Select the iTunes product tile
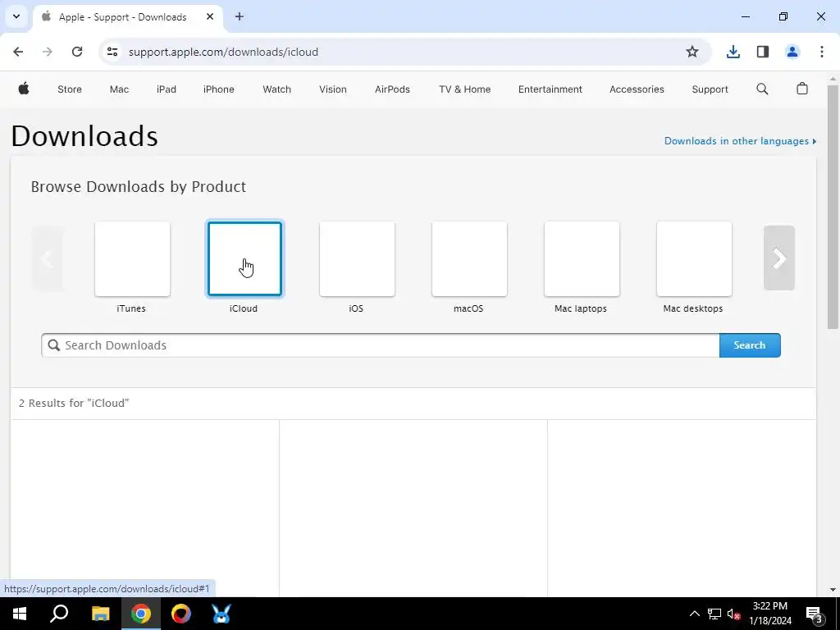840x630 pixels. coord(132,258)
